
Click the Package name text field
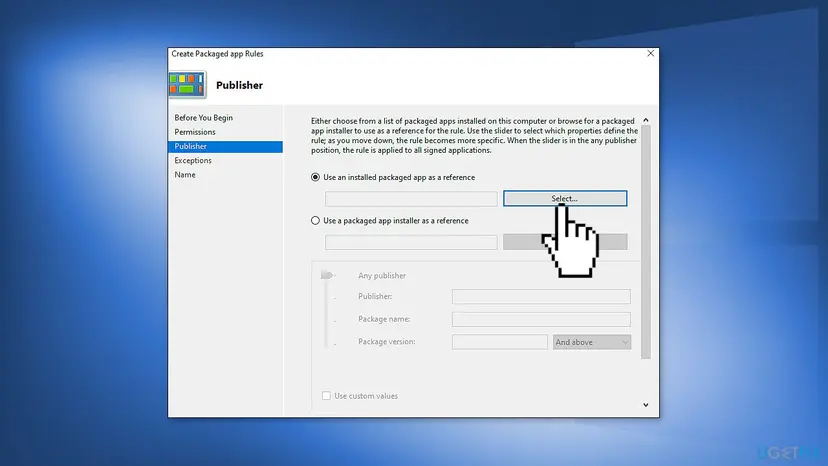[x=541, y=319]
